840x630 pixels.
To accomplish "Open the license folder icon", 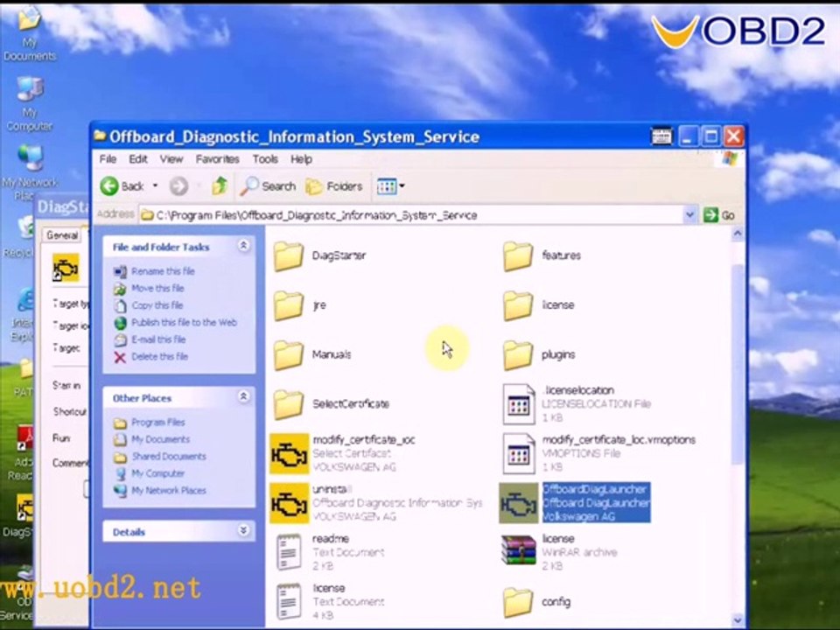I will click(x=518, y=304).
